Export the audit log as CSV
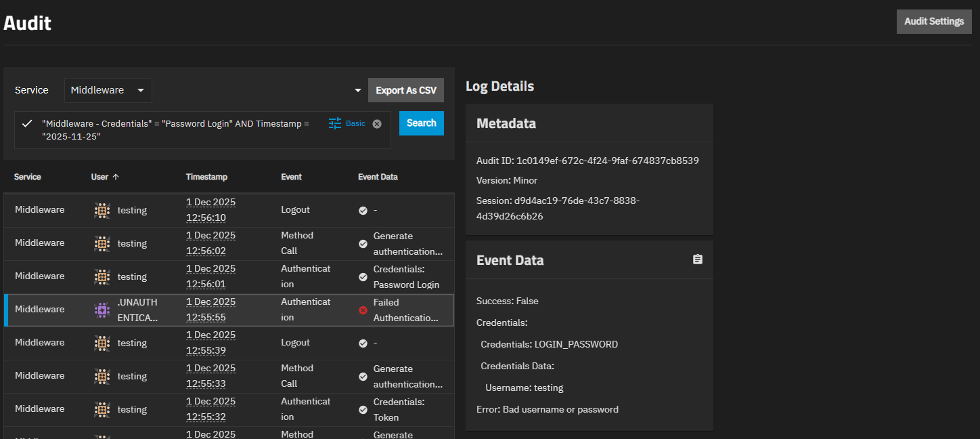Viewport: 980px width, 439px height. (x=406, y=90)
